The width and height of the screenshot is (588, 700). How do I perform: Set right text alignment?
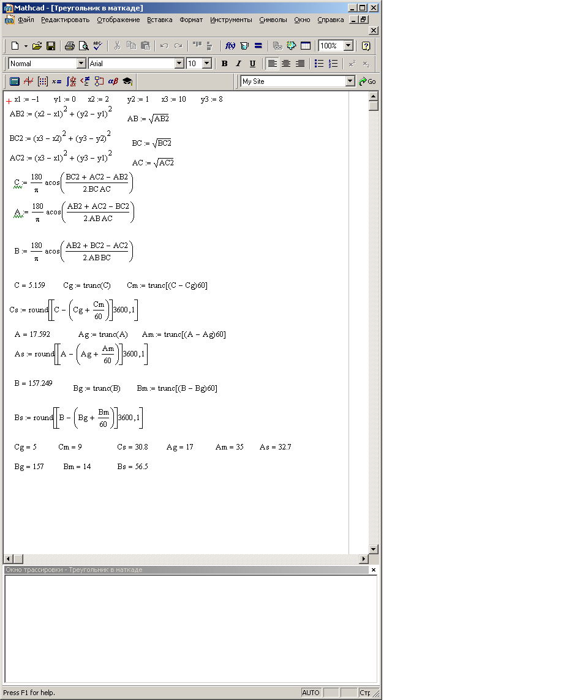[300, 64]
